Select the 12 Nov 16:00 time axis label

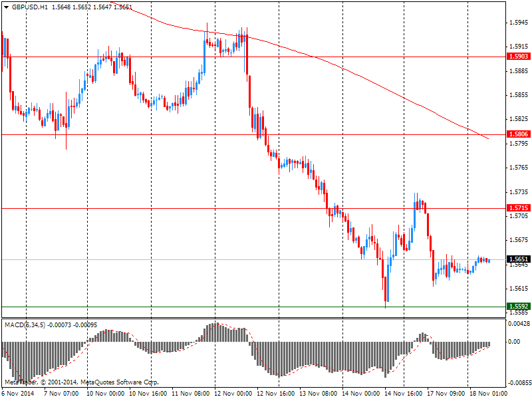275,394
